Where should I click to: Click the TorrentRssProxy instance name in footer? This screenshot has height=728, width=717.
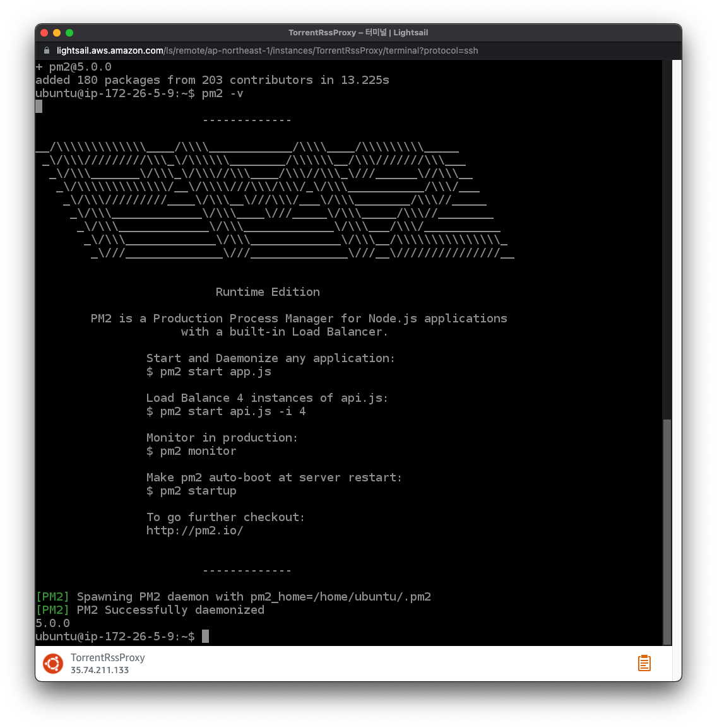108,657
